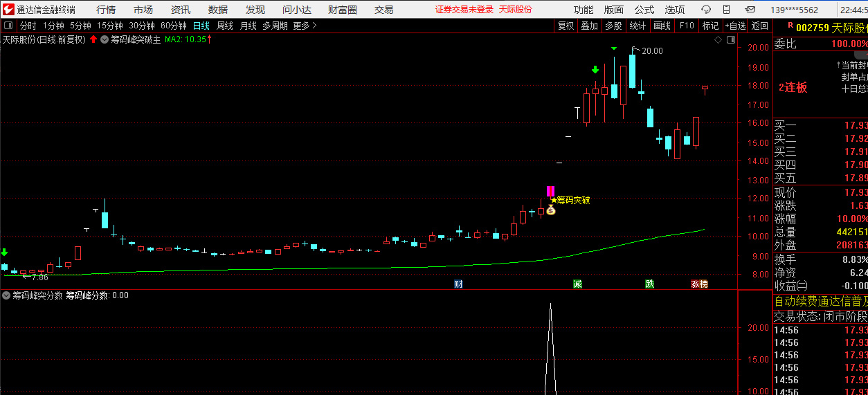The width and height of the screenshot is (868, 395).
Task: Click the 证券交易未登录 login link
Action: tap(464, 10)
